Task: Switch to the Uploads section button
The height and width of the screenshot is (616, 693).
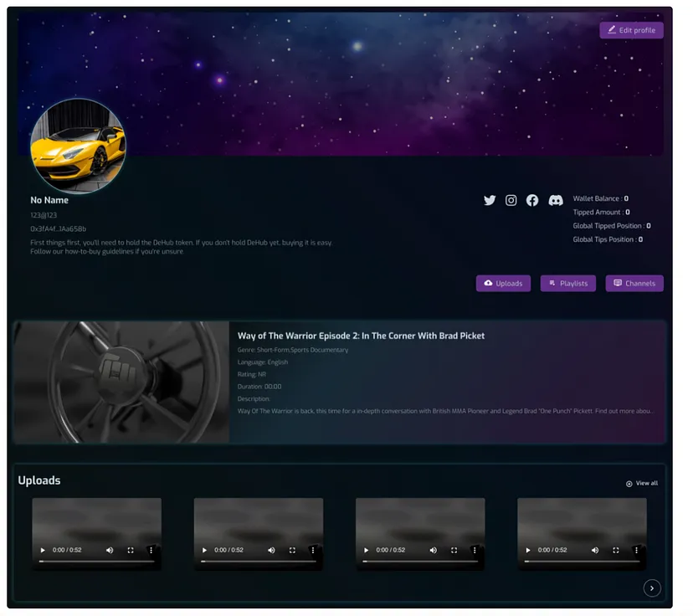Action: [x=503, y=283]
